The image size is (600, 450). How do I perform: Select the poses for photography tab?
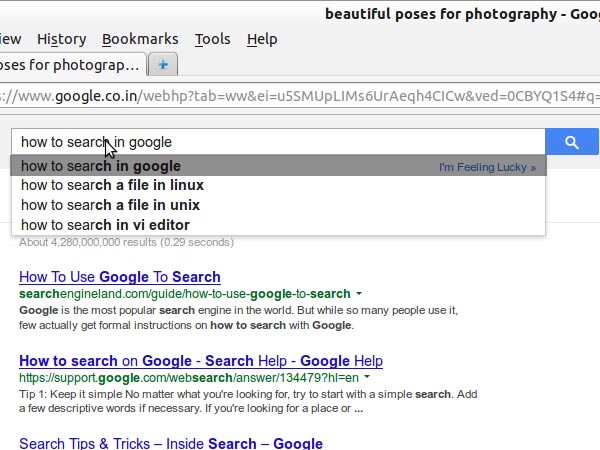72,65
